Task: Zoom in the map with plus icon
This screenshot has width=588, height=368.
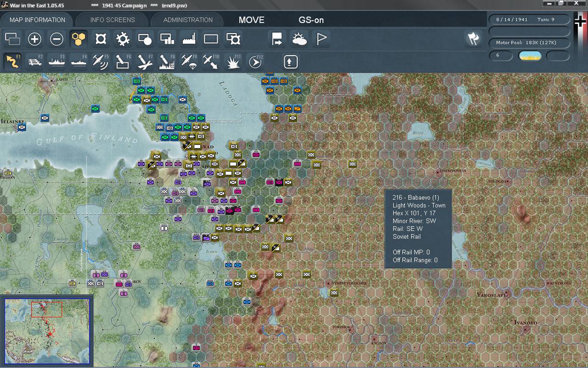Action: coord(34,39)
